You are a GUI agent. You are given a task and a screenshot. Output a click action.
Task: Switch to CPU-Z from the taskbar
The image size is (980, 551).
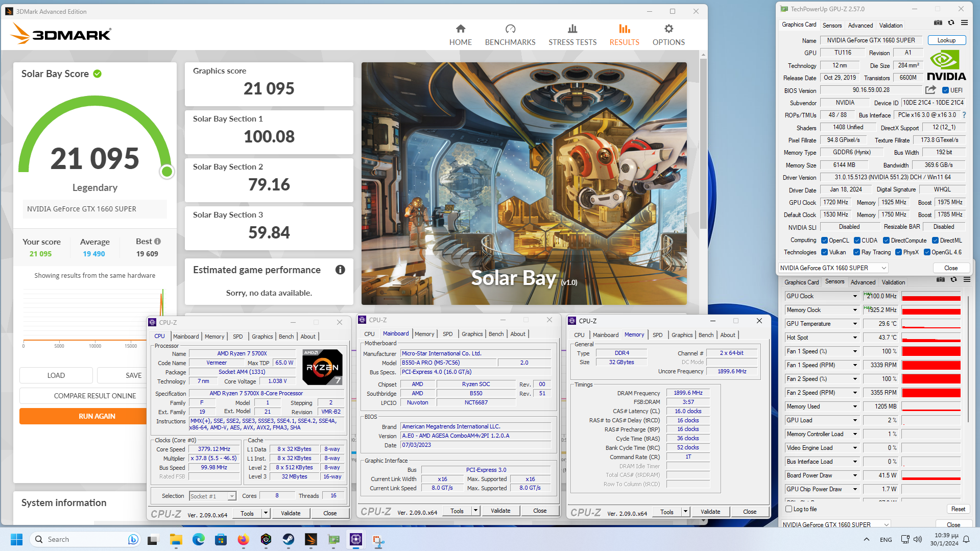356,539
